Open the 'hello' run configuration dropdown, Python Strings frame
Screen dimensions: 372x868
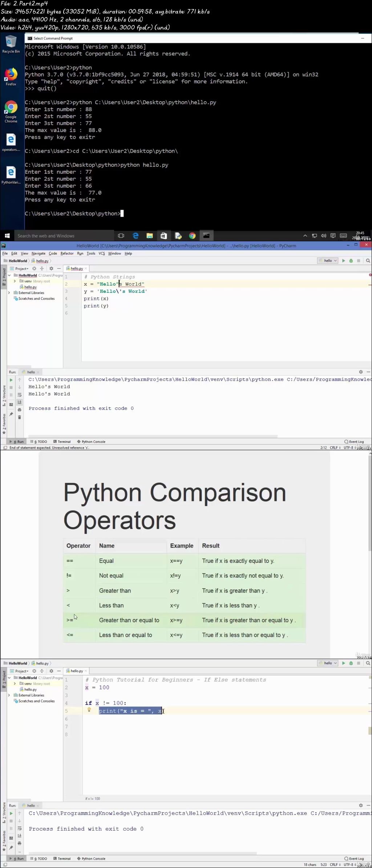point(328,261)
